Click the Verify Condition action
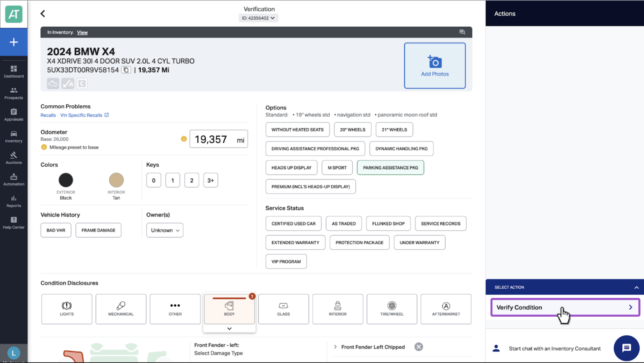This screenshot has width=644, height=363. [565, 307]
